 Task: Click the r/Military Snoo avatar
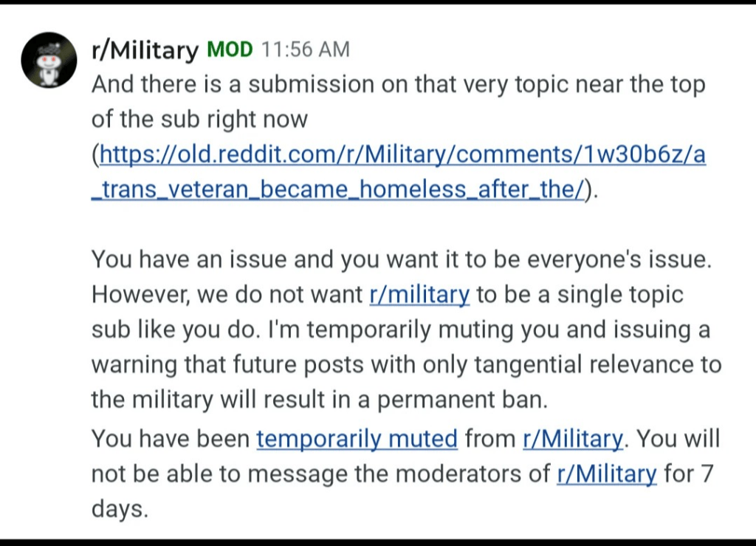49,60
